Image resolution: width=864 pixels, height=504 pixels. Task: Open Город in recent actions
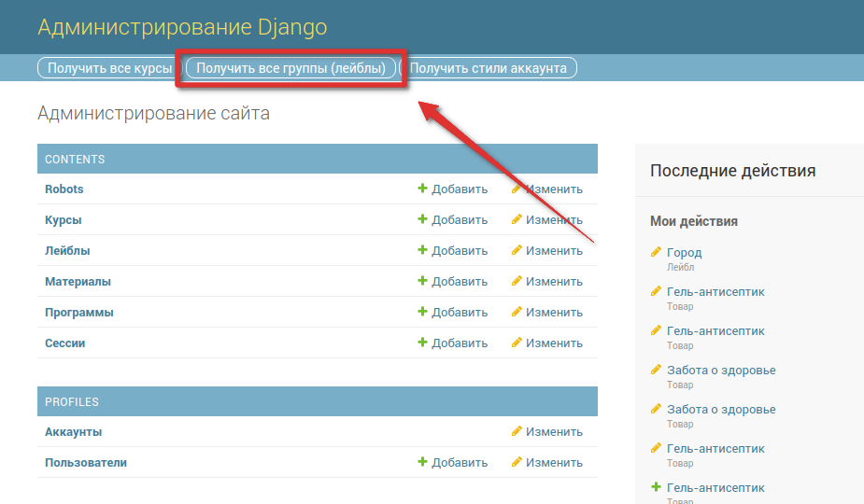pos(685,252)
